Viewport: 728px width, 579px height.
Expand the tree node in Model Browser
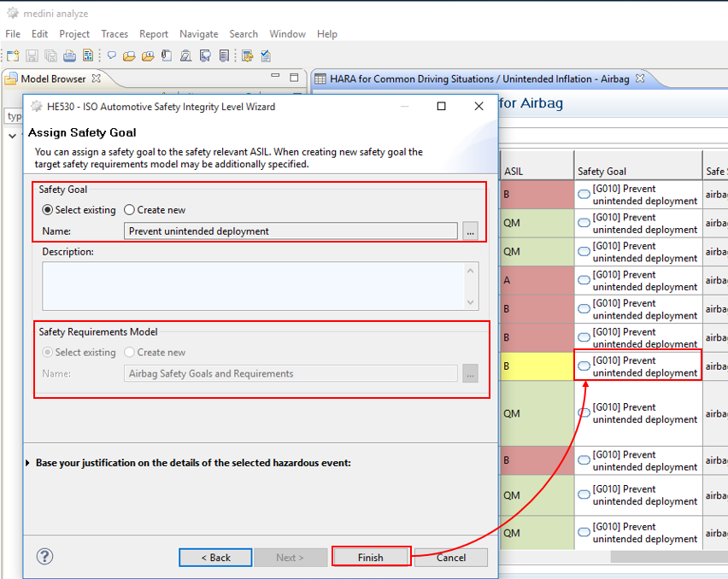click(12, 136)
